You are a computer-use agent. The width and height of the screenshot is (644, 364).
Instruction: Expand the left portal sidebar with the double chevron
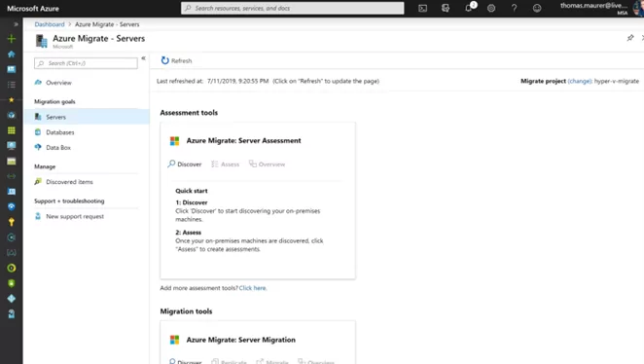(x=16, y=24)
